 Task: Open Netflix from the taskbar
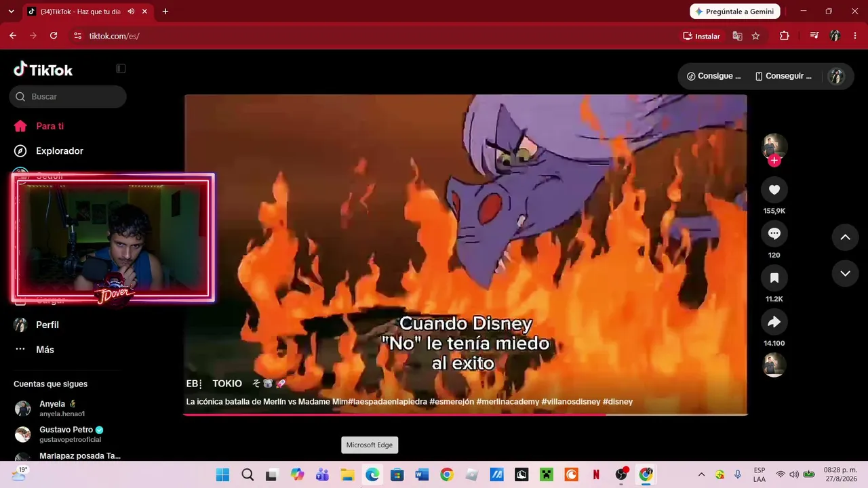596,474
